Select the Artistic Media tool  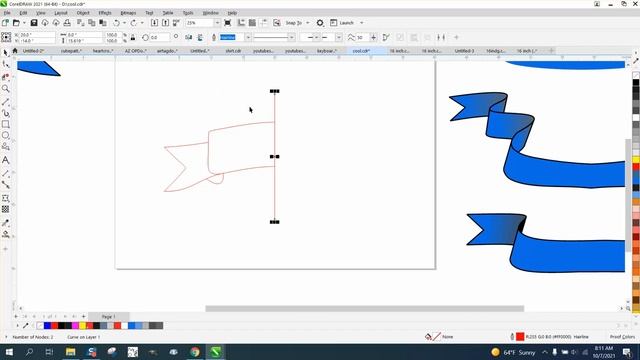[x=5, y=113]
